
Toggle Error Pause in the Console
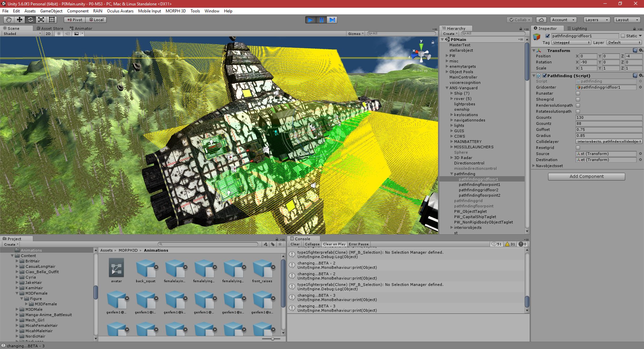359,244
